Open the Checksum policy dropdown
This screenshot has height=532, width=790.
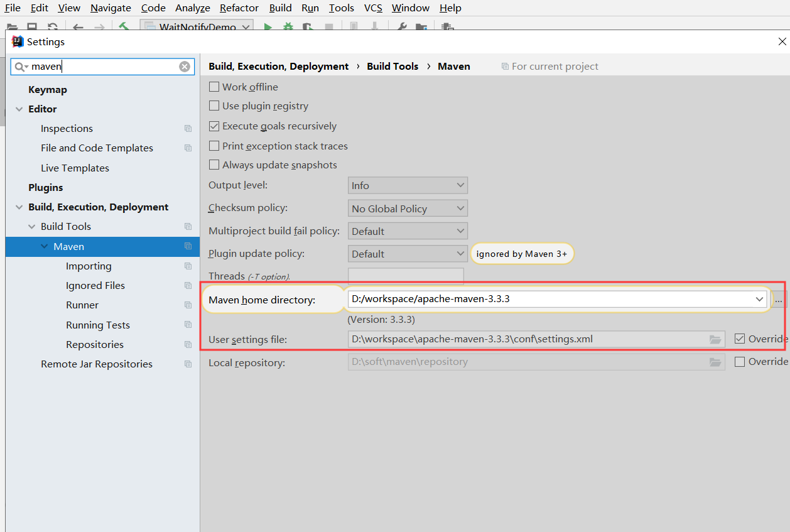pyautogui.click(x=408, y=208)
